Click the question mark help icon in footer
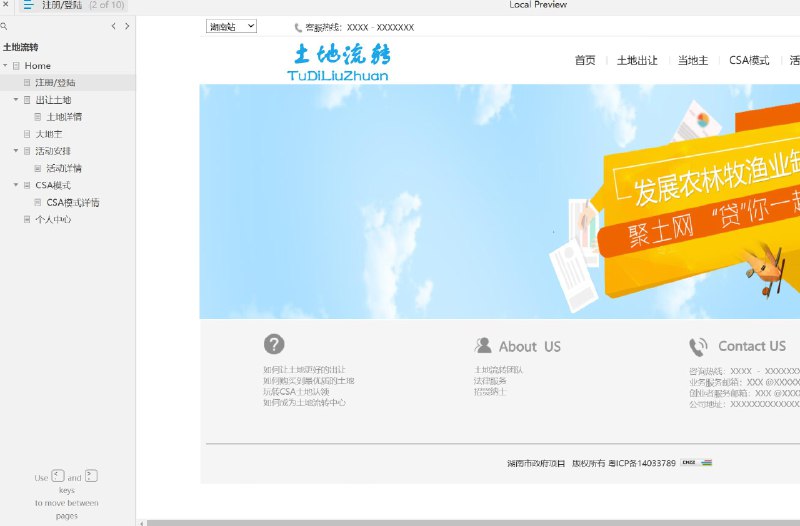 274,344
